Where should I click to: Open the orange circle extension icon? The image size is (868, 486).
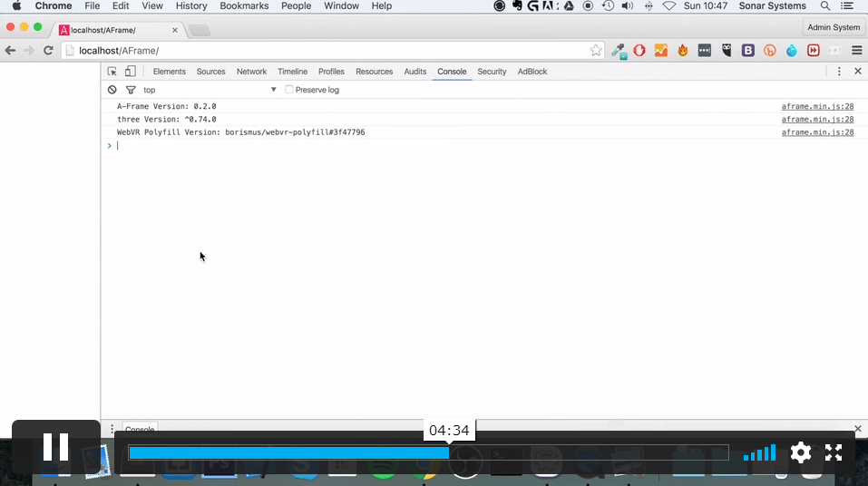coord(769,51)
